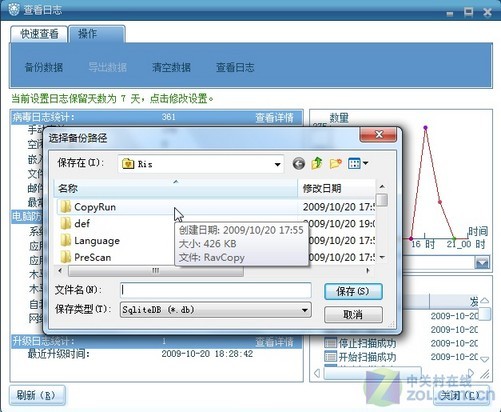Click the file list scroll down arrow

point(383,257)
